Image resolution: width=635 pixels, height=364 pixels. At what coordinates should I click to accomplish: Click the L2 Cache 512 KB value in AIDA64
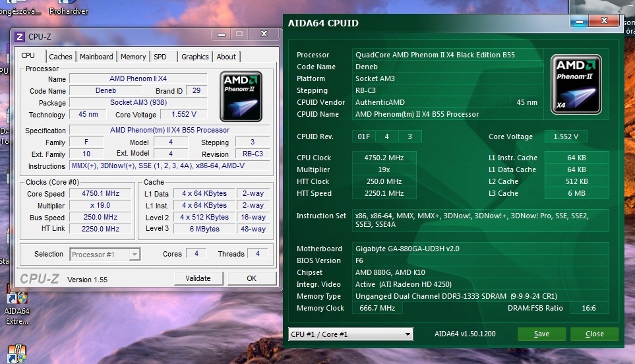[x=577, y=181]
